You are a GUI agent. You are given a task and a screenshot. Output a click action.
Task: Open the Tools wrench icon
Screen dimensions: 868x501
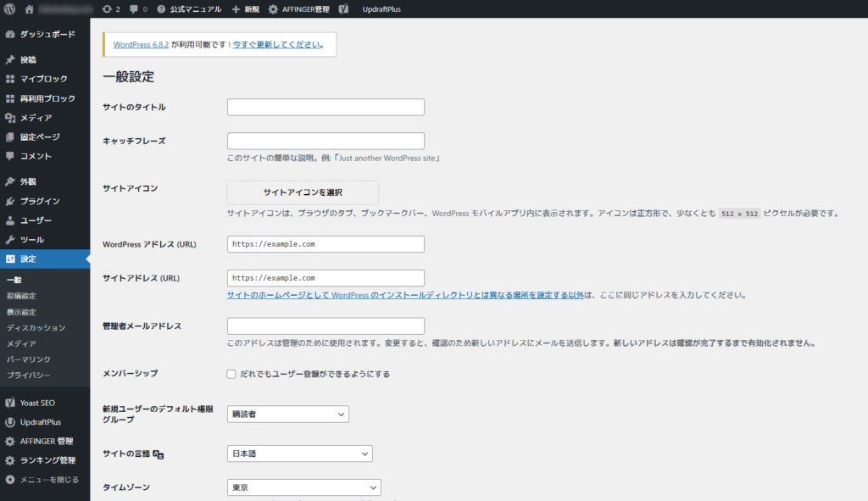pyautogui.click(x=10, y=240)
